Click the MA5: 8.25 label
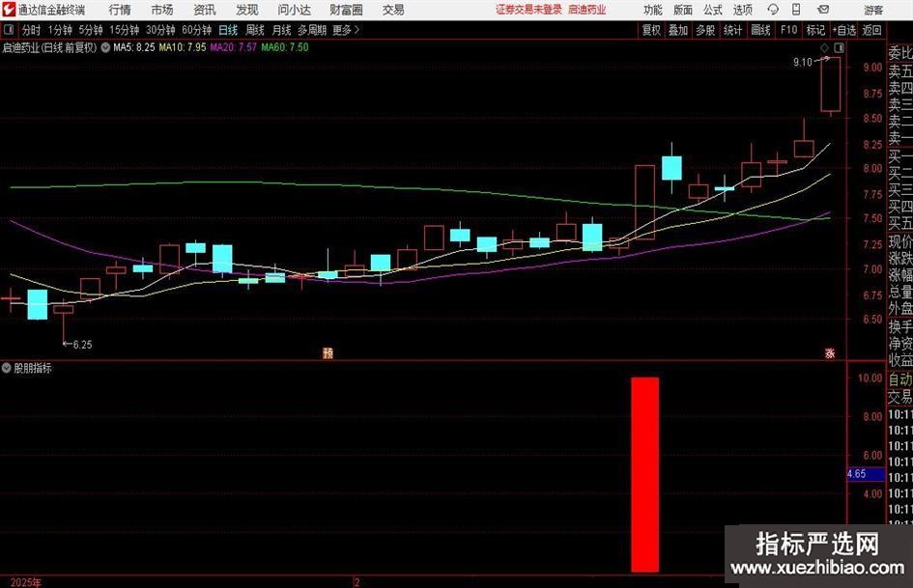 tap(134, 47)
